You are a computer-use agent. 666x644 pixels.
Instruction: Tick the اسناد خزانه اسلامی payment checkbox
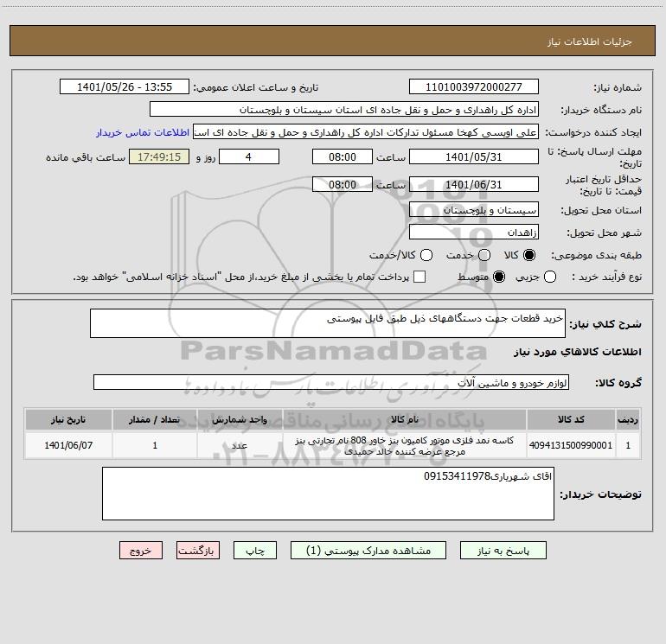[x=419, y=277]
